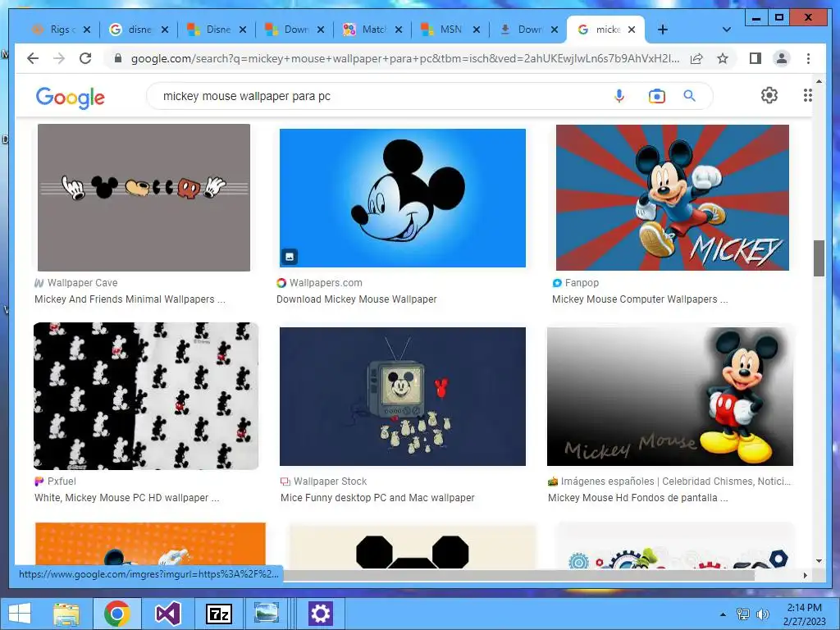
Task: Click the magnifier search button
Action: click(689, 96)
